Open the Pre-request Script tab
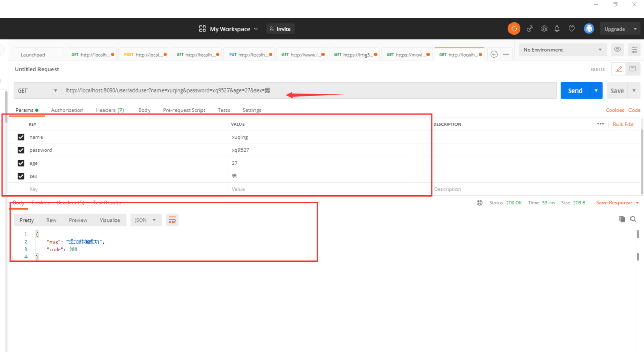The width and height of the screenshot is (644, 352). point(184,110)
